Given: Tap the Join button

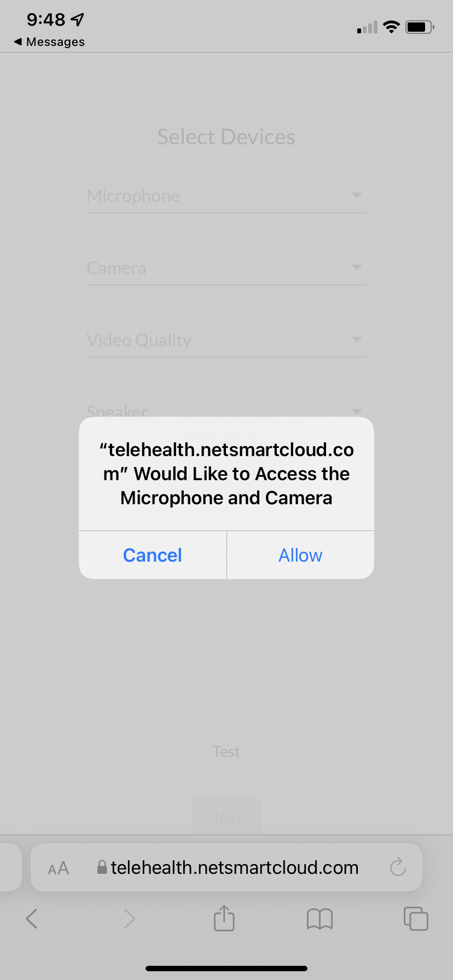Looking at the screenshot, I should (226, 816).
